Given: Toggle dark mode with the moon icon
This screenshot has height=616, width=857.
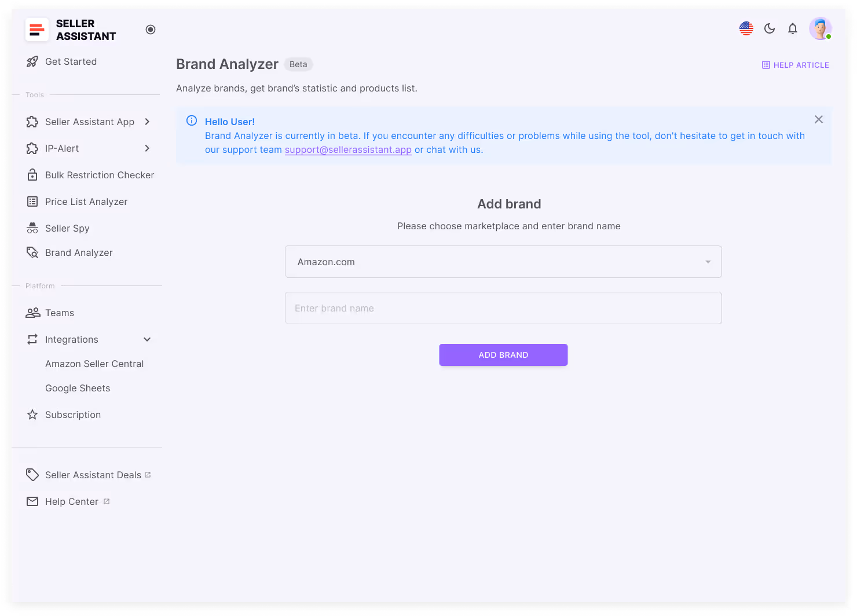Looking at the screenshot, I should [769, 28].
